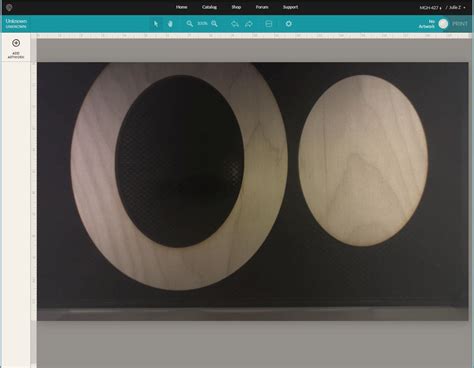The width and height of the screenshot is (474, 368).
Task: Click the undo arrow icon
Action: pyautogui.click(x=235, y=24)
